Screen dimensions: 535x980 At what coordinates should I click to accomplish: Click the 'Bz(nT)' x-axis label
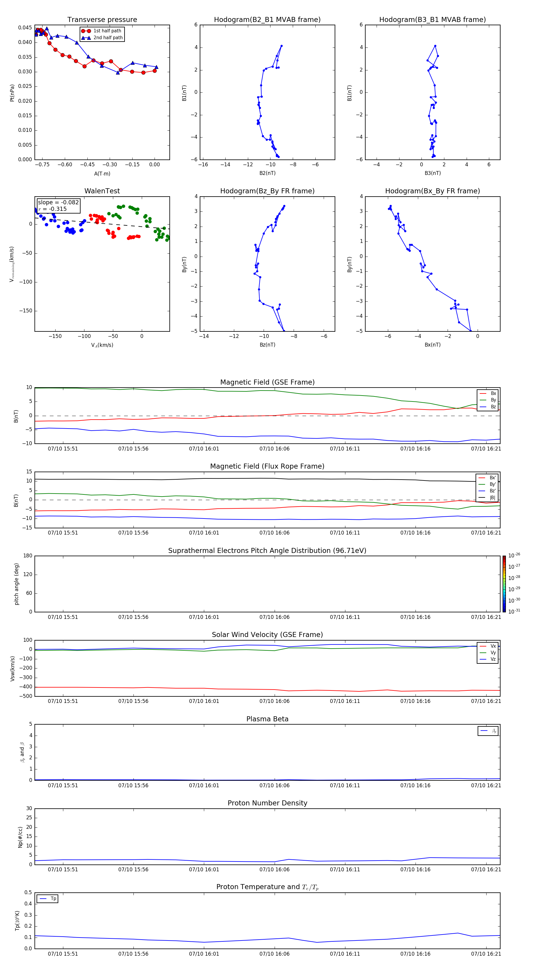click(x=267, y=345)
